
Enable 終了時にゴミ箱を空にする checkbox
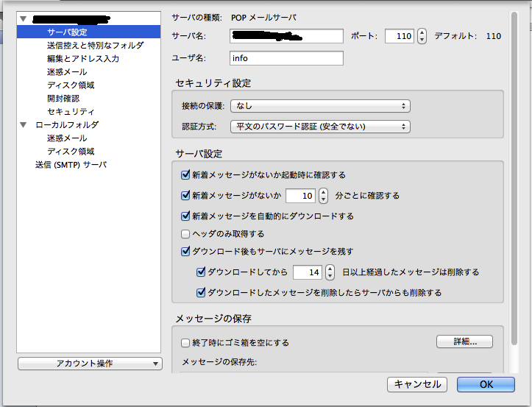pos(186,342)
